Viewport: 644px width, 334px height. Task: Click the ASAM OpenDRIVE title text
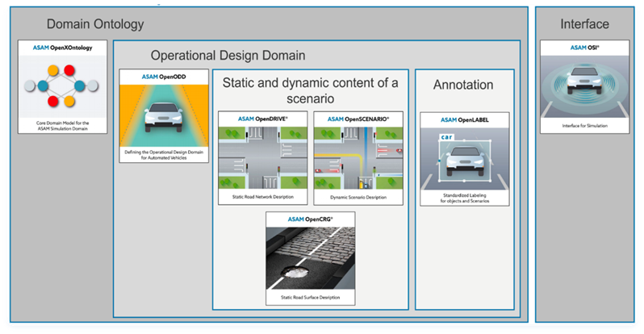263,119
